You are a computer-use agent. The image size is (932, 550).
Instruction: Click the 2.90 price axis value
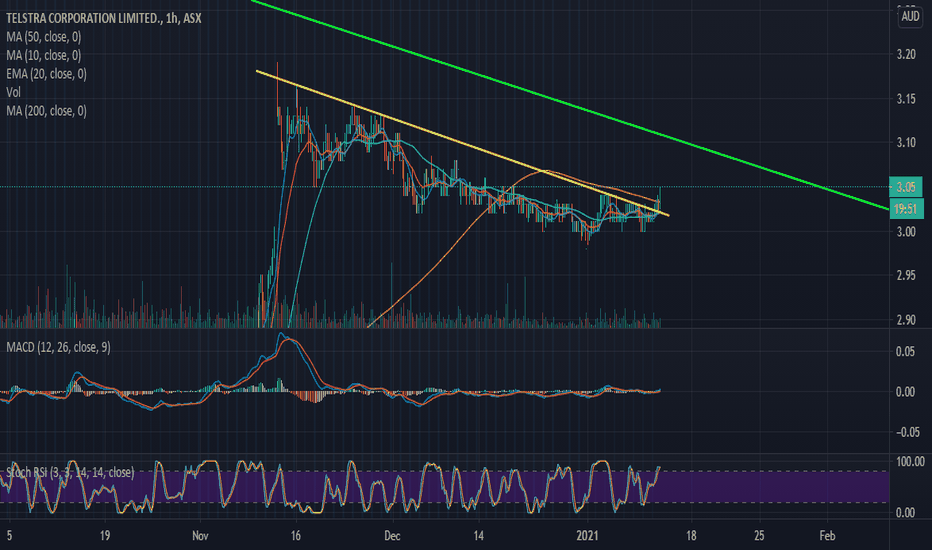click(x=906, y=320)
